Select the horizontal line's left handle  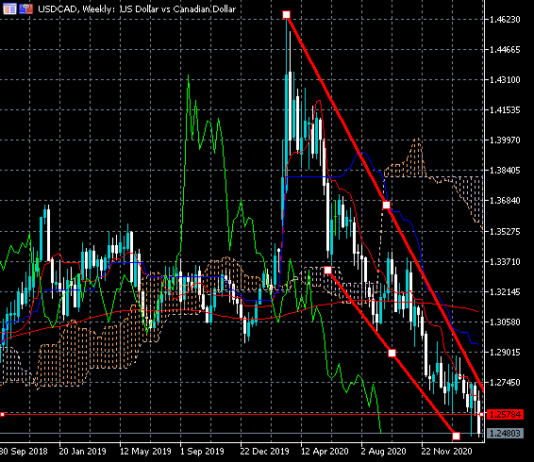click(2, 414)
